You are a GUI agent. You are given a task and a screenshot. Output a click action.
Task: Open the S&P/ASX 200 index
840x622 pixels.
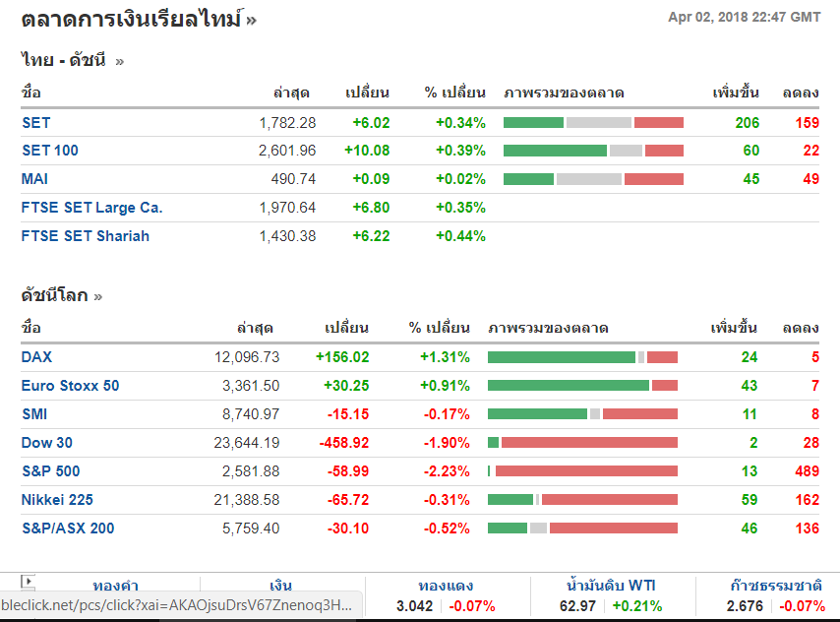click(x=68, y=529)
